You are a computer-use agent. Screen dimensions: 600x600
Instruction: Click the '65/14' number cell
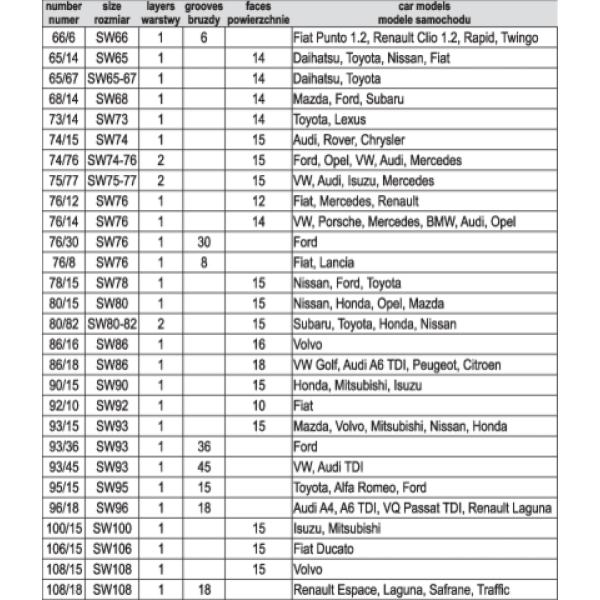pyautogui.click(x=64, y=58)
